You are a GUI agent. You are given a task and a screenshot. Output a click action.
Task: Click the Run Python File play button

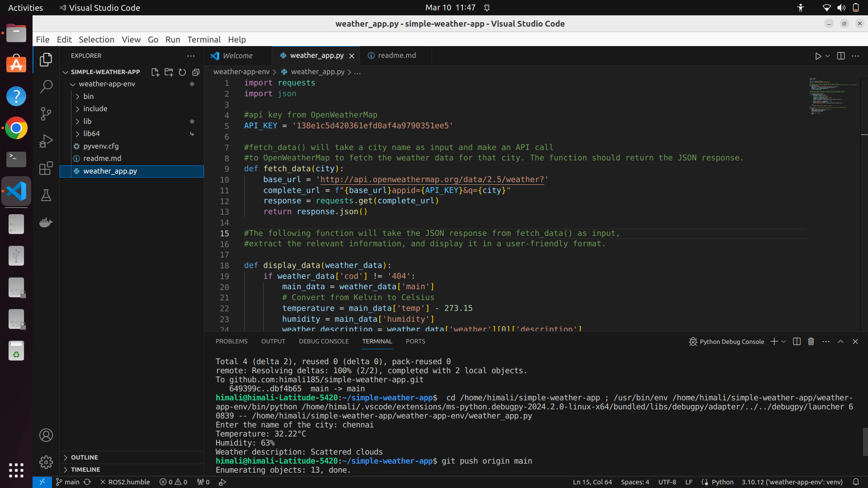pyautogui.click(x=818, y=56)
